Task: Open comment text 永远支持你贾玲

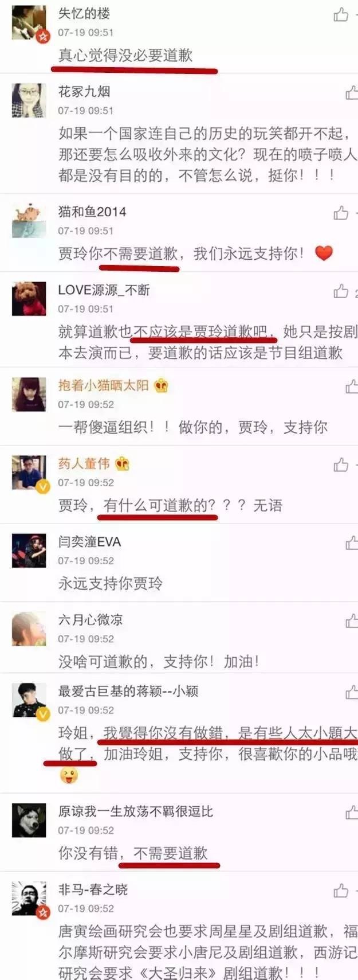Action: (111, 583)
